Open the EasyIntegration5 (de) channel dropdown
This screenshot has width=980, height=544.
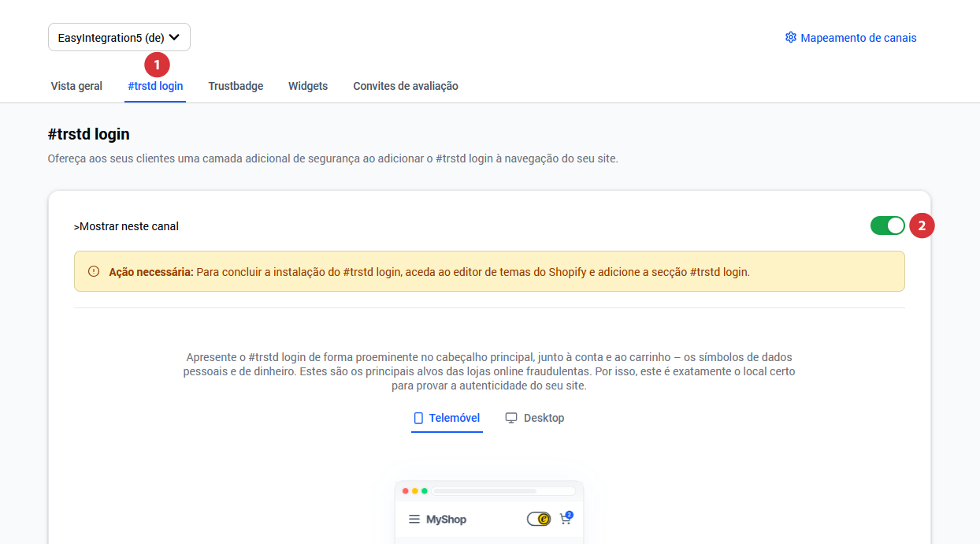tap(119, 37)
